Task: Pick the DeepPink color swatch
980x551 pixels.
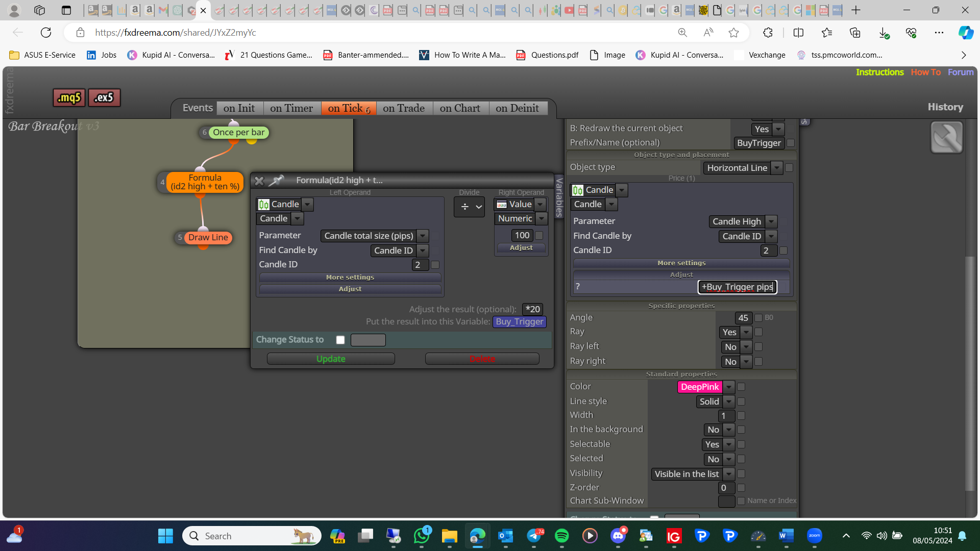Action: tap(699, 387)
